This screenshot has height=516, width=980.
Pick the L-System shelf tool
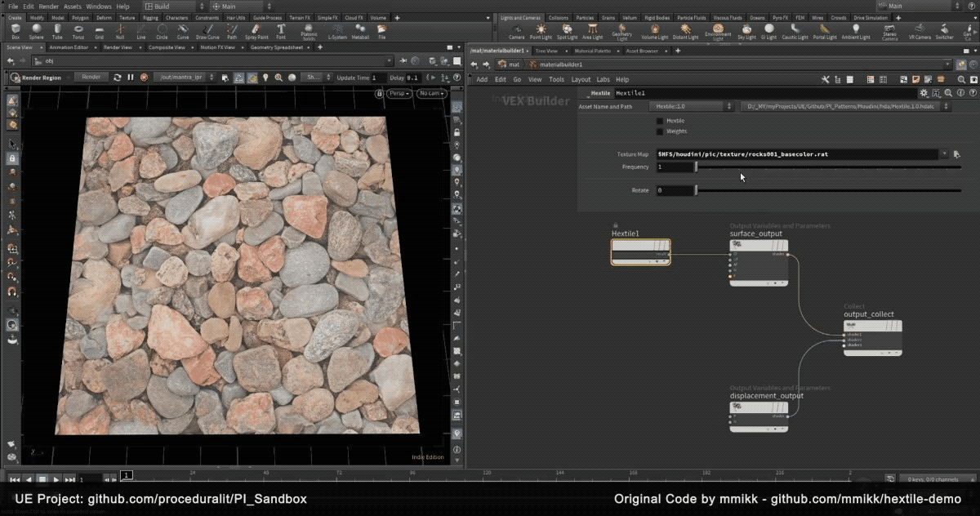336,31
